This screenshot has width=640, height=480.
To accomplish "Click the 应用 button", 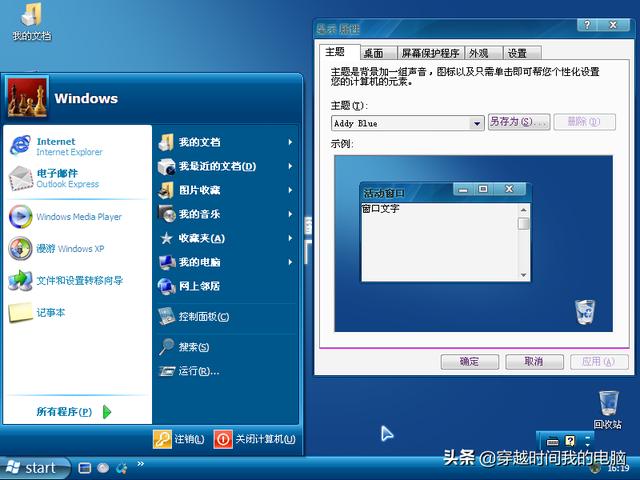I will 599,362.
